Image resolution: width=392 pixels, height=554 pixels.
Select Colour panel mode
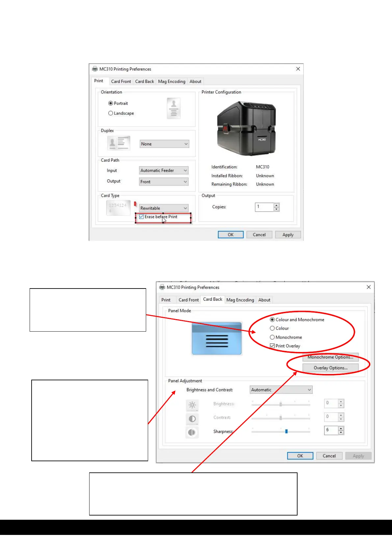[x=272, y=328]
